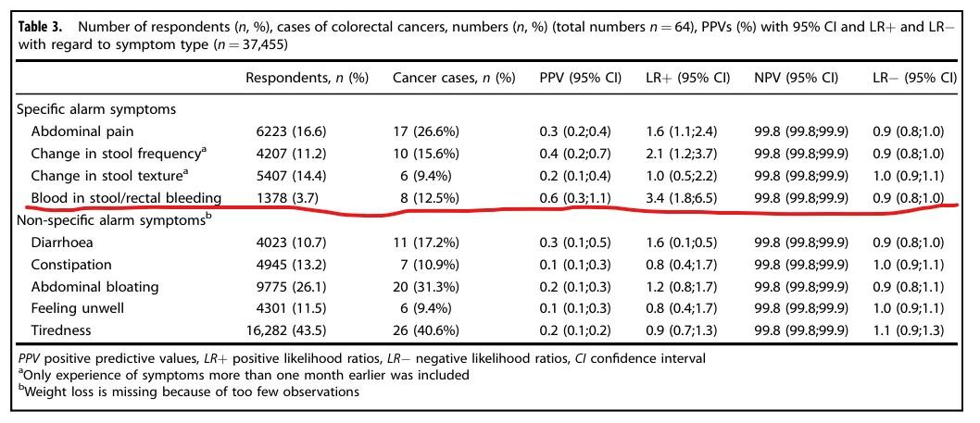Image resolution: width=980 pixels, height=423 pixels.
Task: Select the 'Diarrhoea' row label
Action: [x=63, y=243]
